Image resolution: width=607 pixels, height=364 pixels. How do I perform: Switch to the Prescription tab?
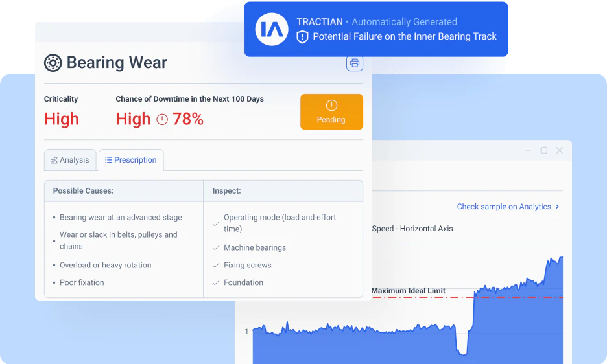pyautogui.click(x=131, y=160)
